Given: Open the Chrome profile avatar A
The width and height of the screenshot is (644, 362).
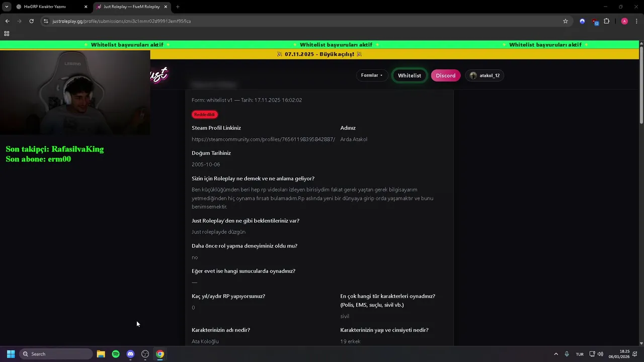Looking at the screenshot, I should click(x=624, y=21).
